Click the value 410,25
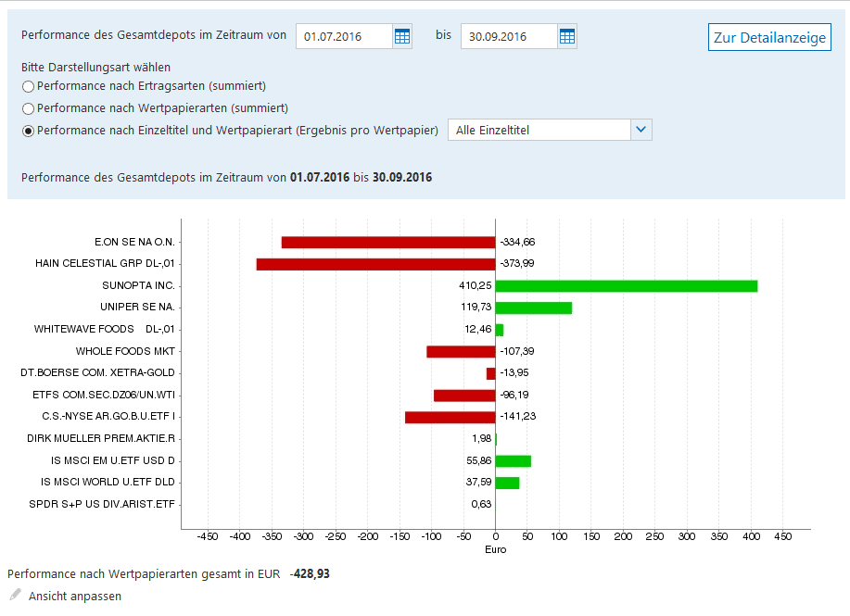 [476, 285]
